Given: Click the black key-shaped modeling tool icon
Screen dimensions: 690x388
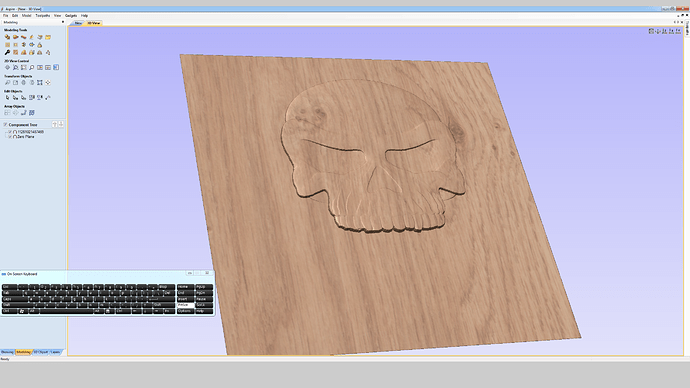Looking at the screenshot, I should coord(7,52).
